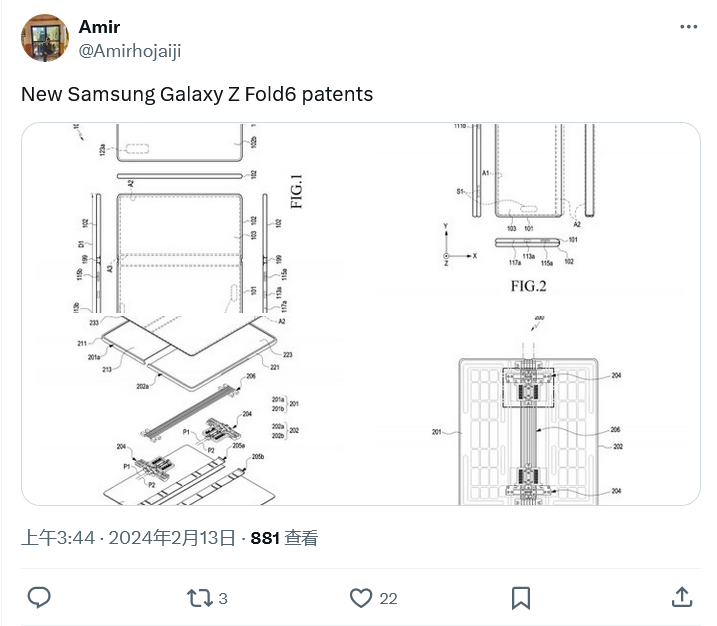This screenshot has height=626, width=717.
Task: Open Amir's profile avatar picture
Action: (45, 38)
